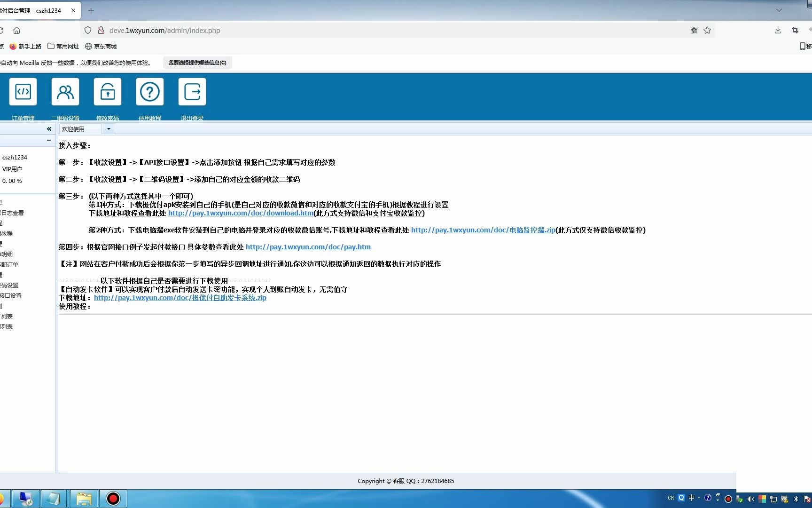The image size is (812, 508).
Task: Click the 退出登录 logout icon
Action: pyautogui.click(x=192, y=92)
